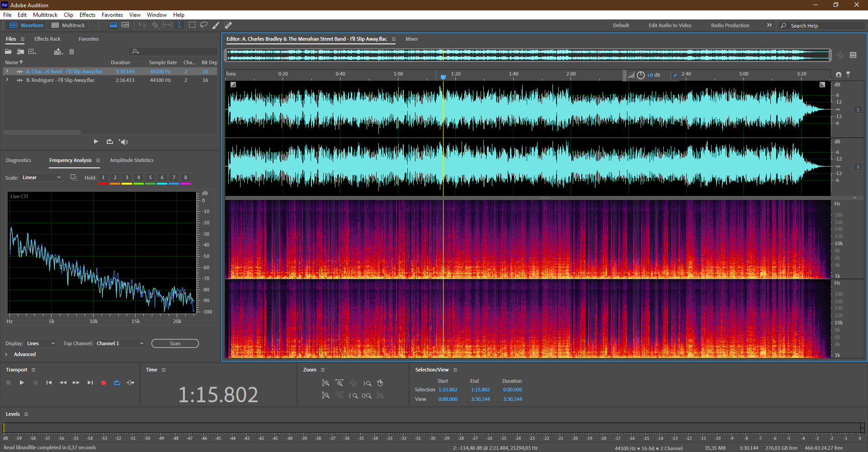Image resolution: width=868 pixels, height=452 pixels.
Task: Select the Slip tool
Action: click(x=167, y=25)
